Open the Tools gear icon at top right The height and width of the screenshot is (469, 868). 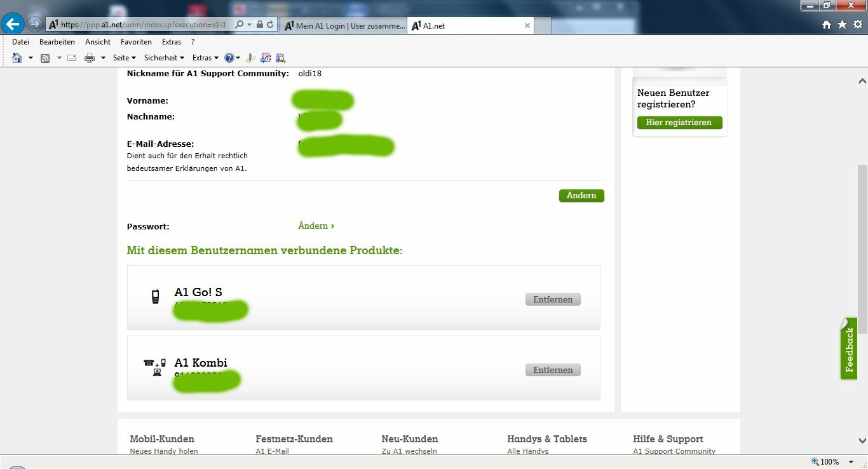point(857,25)
